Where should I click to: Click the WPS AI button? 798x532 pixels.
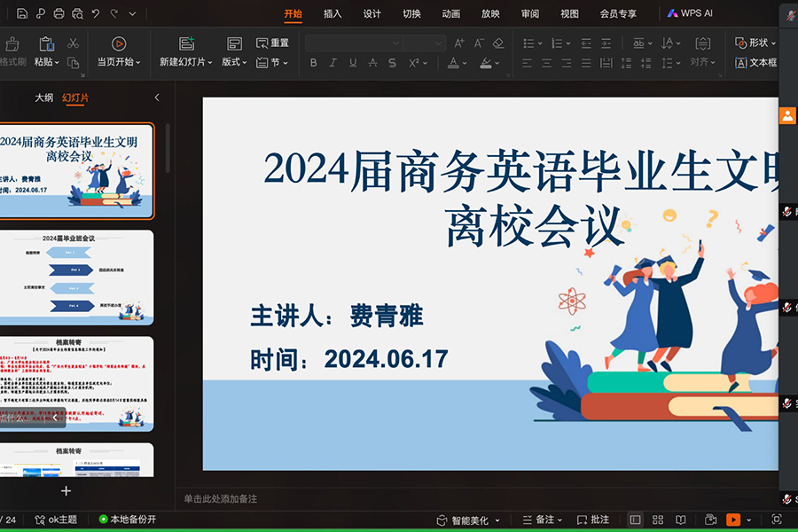click(x=690, y=13)
